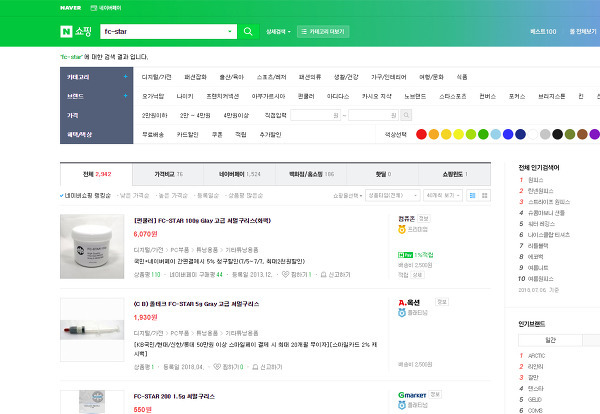Click the Gmarket seller logo
600x414 pixels.
412,395
